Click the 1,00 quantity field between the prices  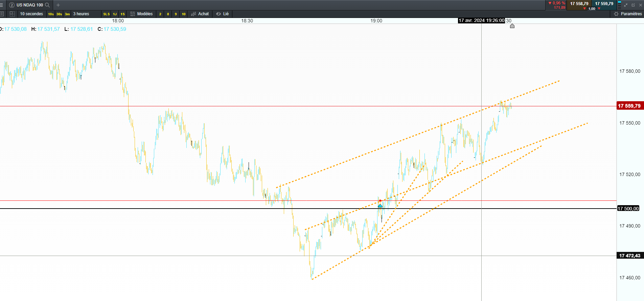[592, 9]
